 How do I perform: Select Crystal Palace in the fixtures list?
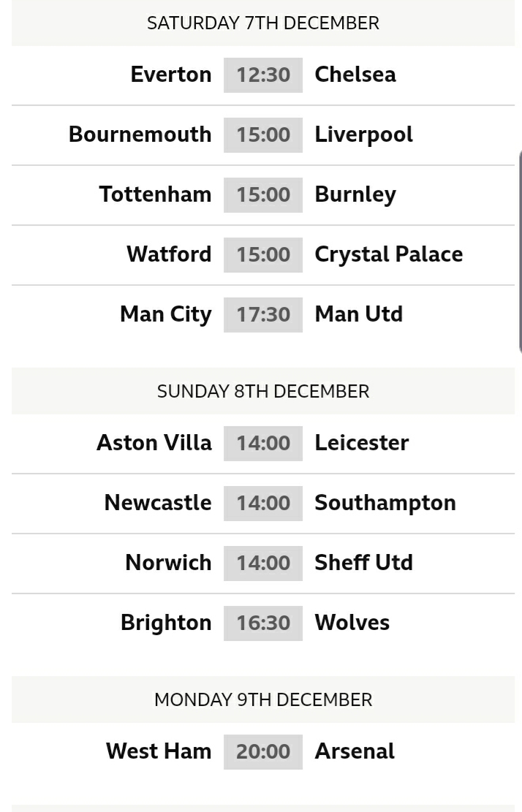coord(388,254)
